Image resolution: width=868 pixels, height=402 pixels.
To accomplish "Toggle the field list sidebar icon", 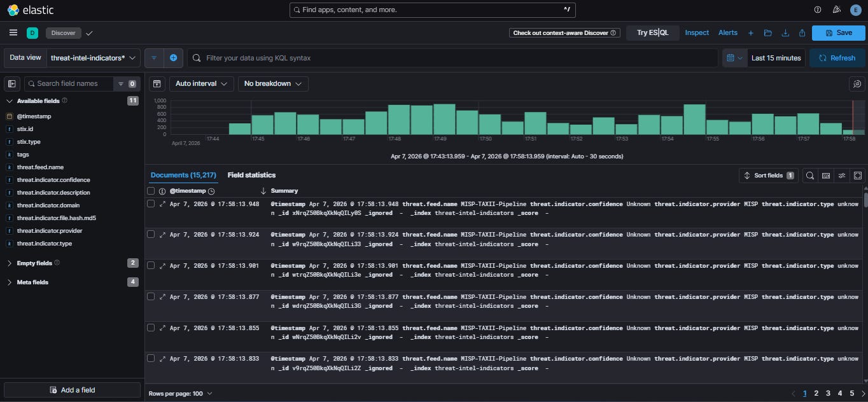I will click(x=11, y=83).
